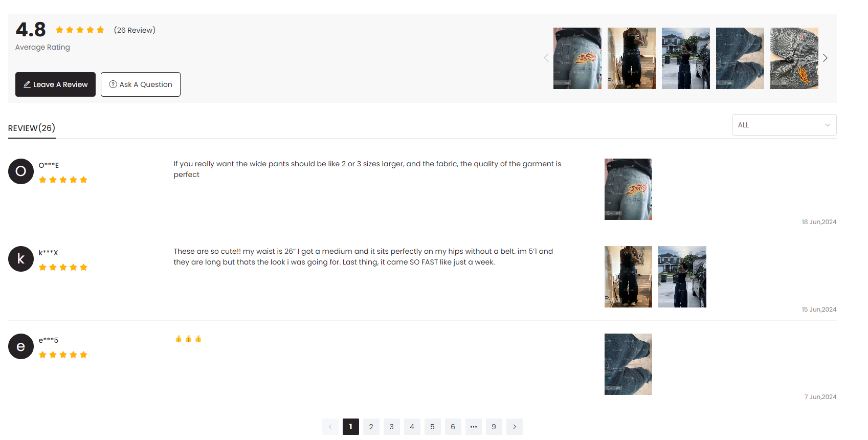Screen dimensions: 868x440
Task: Select page 5 in pagination
Action: point(433,427)
